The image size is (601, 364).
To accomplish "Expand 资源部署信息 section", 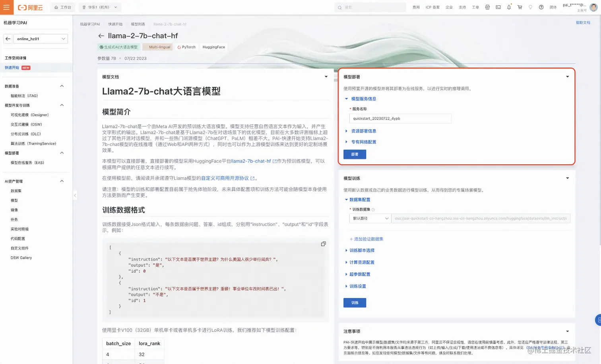I will coord(361,131).
